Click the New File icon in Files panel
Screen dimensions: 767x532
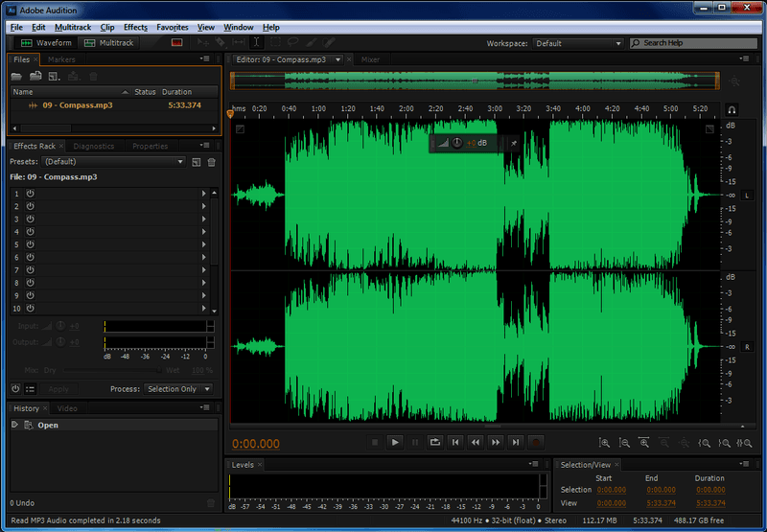coord(54,77)
